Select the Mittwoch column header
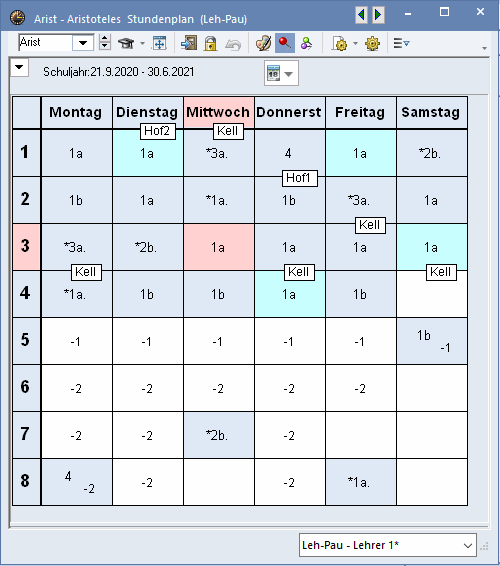This screenshot has width=500, height=566. pyautogui.click(x=219, y=112)
